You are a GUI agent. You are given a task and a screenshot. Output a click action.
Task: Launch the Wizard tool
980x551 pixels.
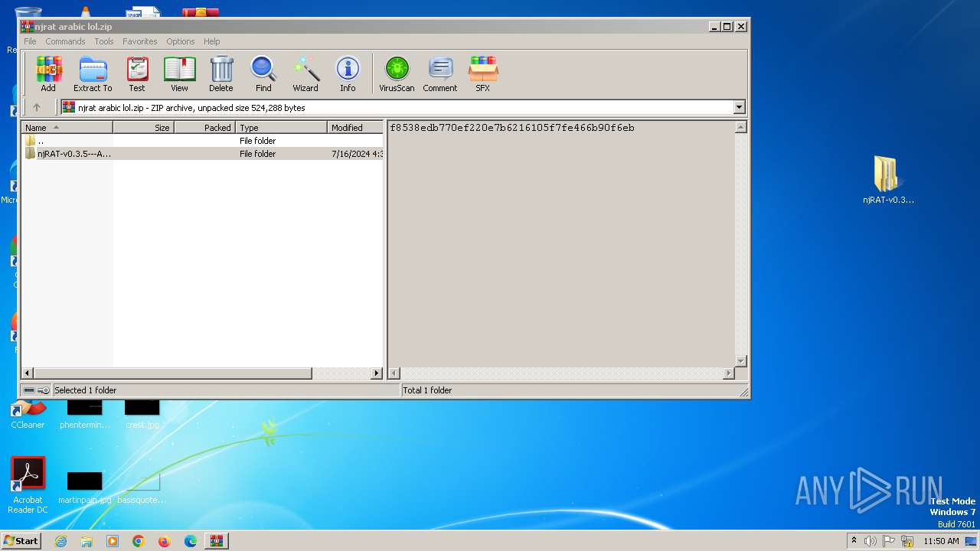pyautogui.click(x=305, y=74)
